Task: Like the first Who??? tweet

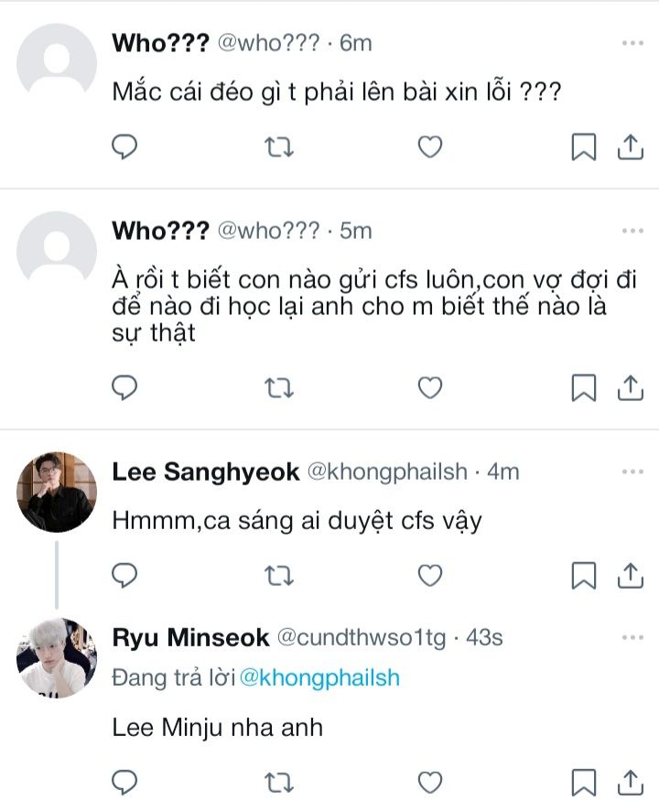Action: 430,146
